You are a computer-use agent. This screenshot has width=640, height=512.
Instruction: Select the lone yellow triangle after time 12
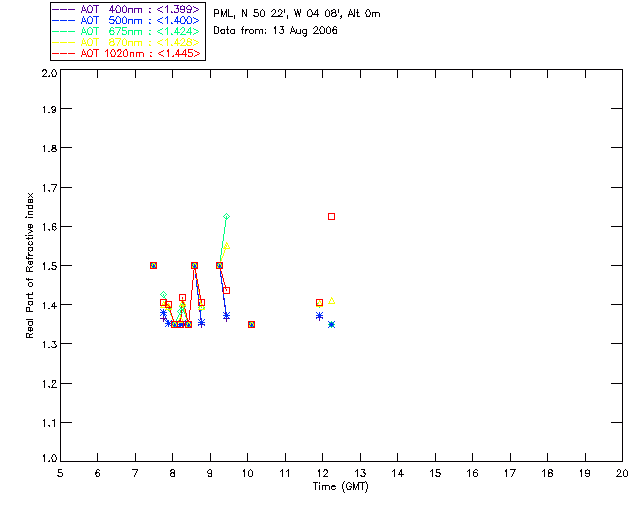(332, 301)
